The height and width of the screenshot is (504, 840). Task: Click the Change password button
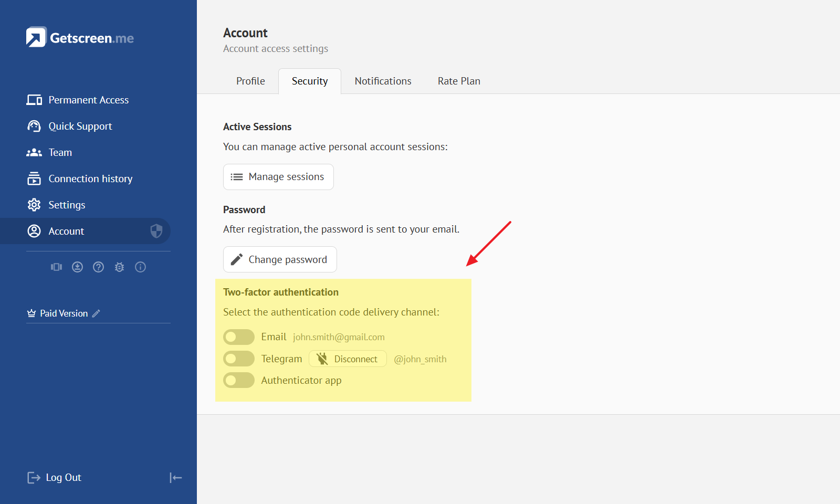280,259
